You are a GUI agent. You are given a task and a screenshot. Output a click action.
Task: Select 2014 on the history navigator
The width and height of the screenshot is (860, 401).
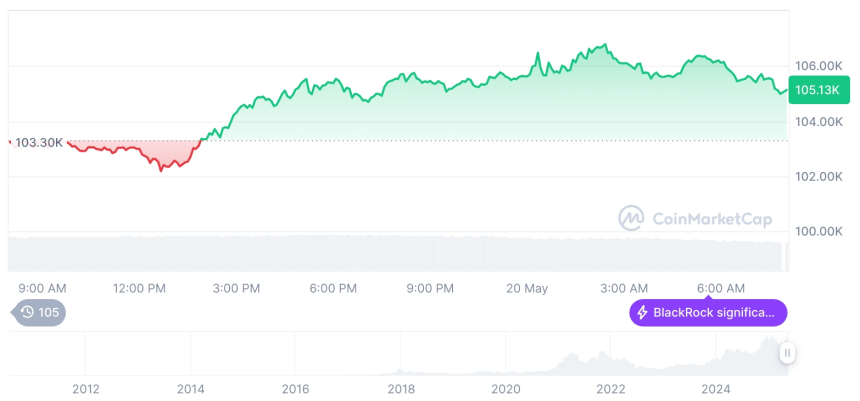[x=190, y=389]
